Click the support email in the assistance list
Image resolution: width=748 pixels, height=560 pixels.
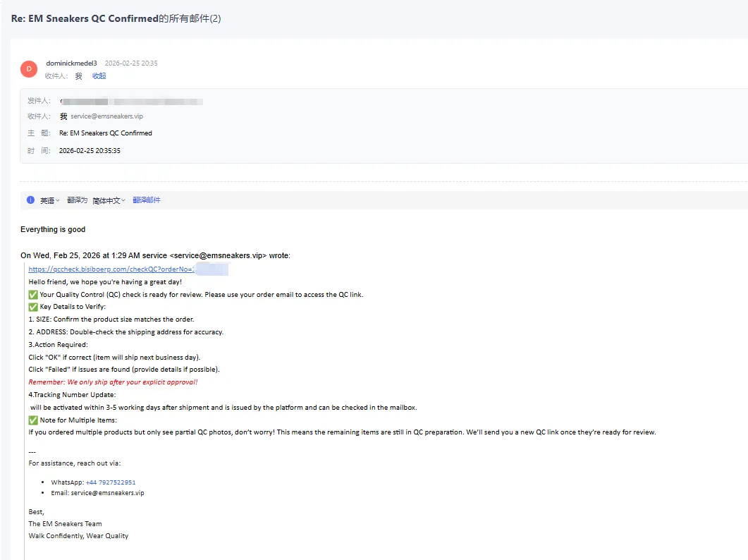[107, 493]
